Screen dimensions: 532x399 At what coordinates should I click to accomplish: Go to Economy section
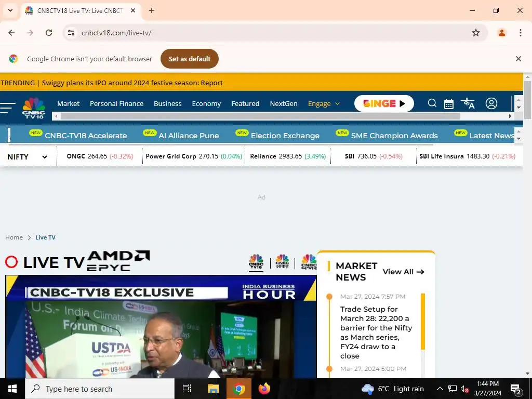tap(206, 103)
